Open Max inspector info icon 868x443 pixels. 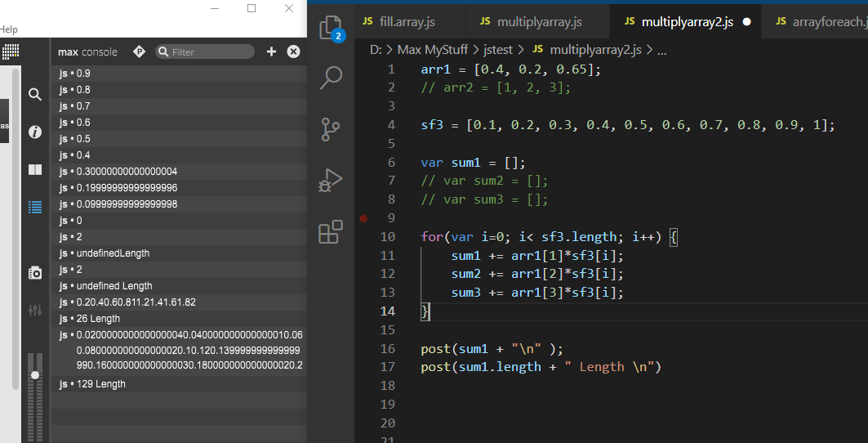[35, 132]
